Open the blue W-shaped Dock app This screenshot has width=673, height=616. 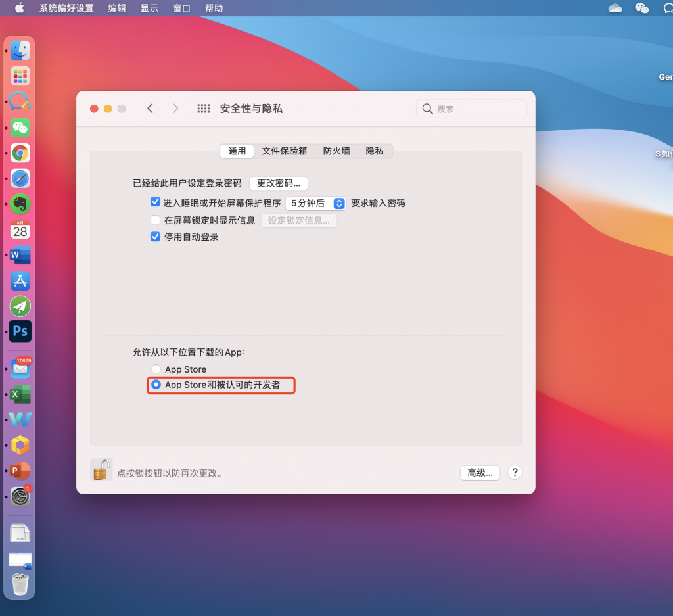point(20,419)
